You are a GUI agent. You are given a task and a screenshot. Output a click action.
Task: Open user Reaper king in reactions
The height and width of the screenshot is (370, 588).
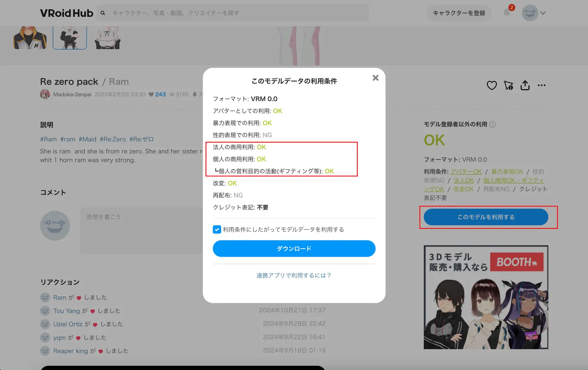click(x=71, y=351)
